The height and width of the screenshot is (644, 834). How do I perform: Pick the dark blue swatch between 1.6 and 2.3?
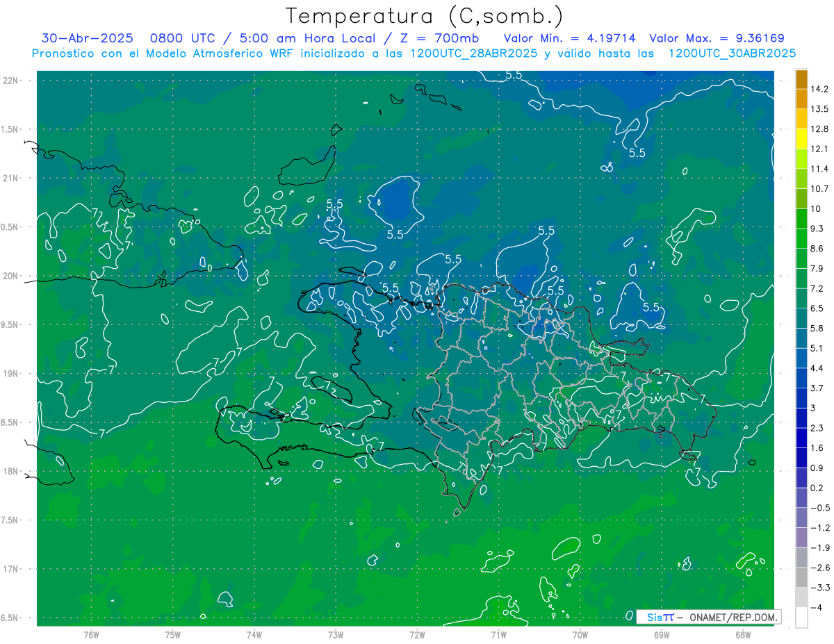coord(801,438)
